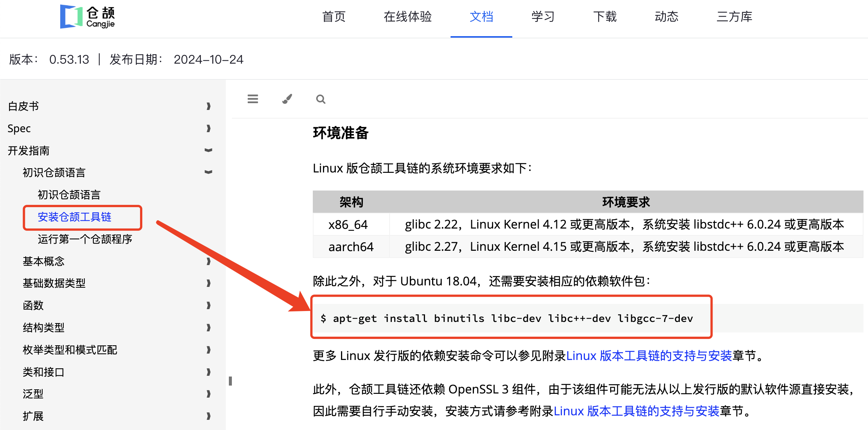
Task: Expand the 基本概念 chevron
Action: point(209,261)
